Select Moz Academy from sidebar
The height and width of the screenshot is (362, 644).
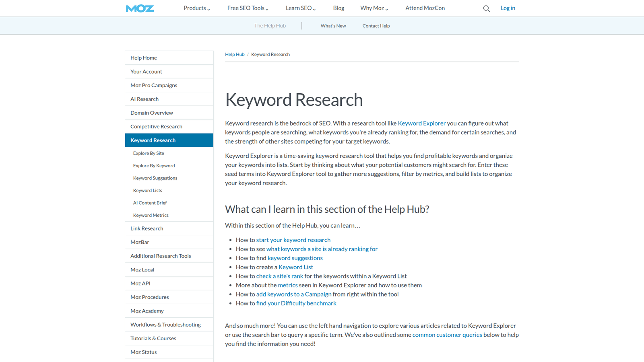pos(169,311)
